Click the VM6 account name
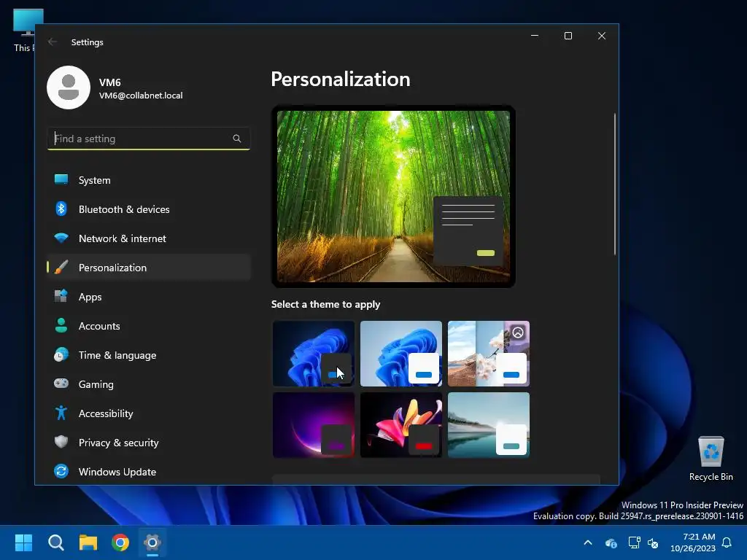Viewport: 747px width, 560px height. click(109, 82)
